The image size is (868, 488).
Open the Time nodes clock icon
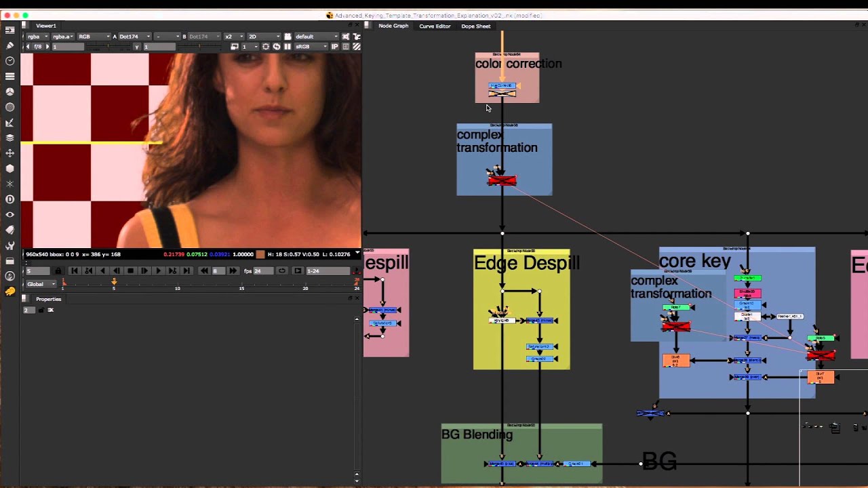(9, 61)
